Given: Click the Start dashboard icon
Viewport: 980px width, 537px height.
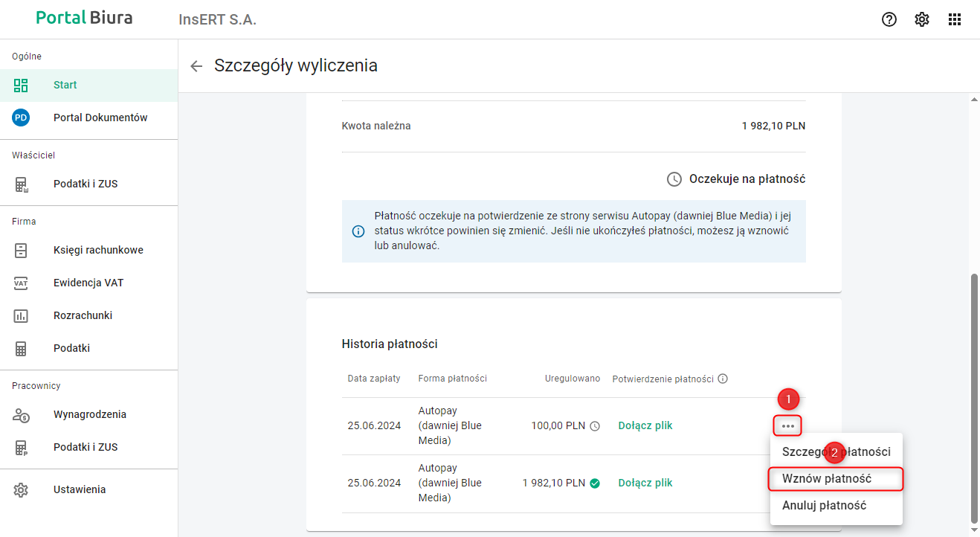Looking at the screenshot, I should coord(21,85).
